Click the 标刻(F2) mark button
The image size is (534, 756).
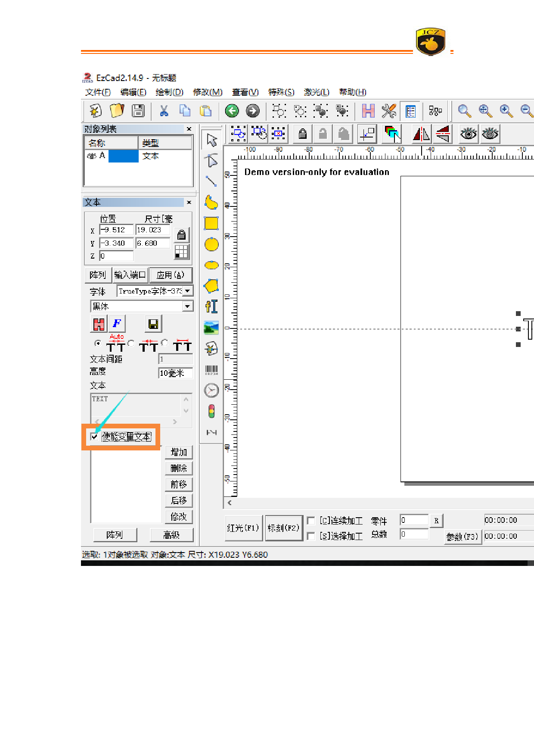[283, 528]
